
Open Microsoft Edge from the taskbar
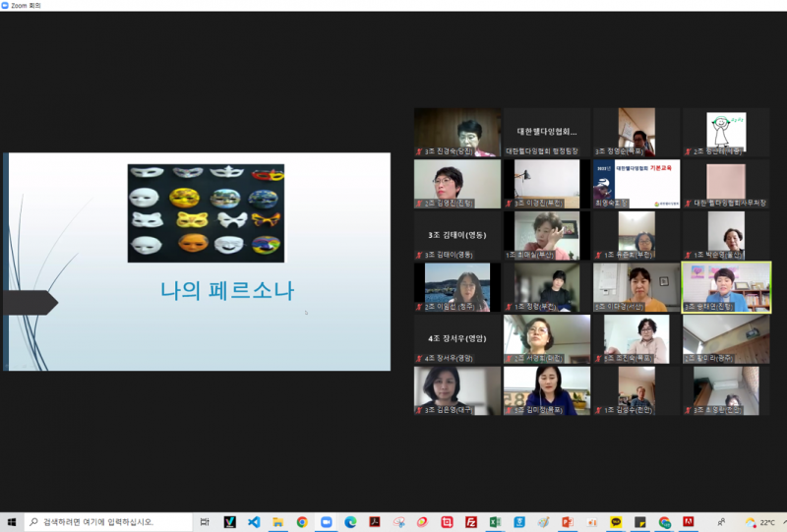pos(350,522)
